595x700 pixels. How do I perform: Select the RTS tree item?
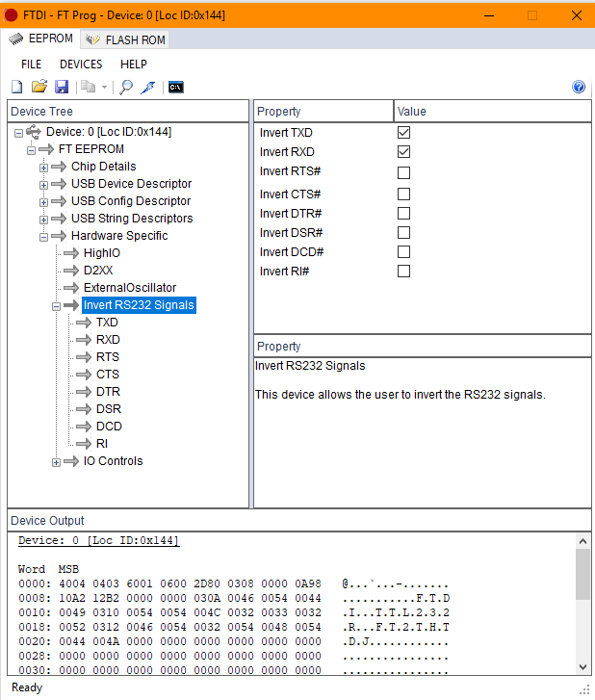pos(108,357)
